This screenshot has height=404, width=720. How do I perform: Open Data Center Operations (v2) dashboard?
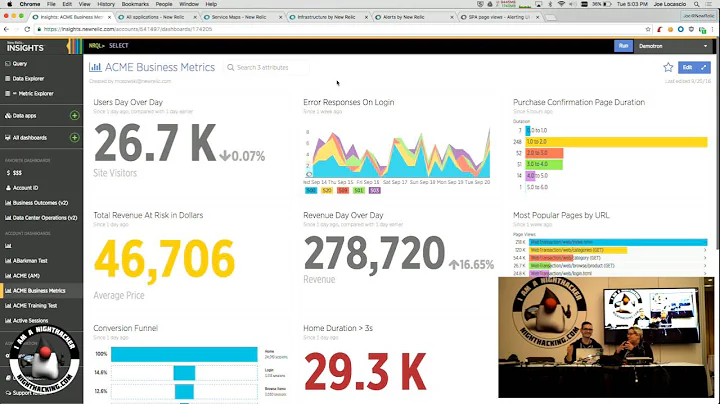(x=41, y=218)
